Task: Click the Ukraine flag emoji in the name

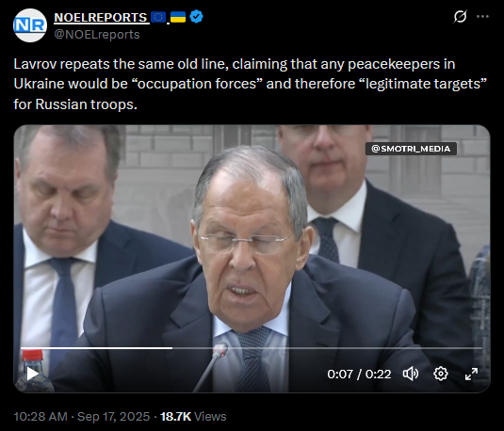Action: [x=178, y=17]
